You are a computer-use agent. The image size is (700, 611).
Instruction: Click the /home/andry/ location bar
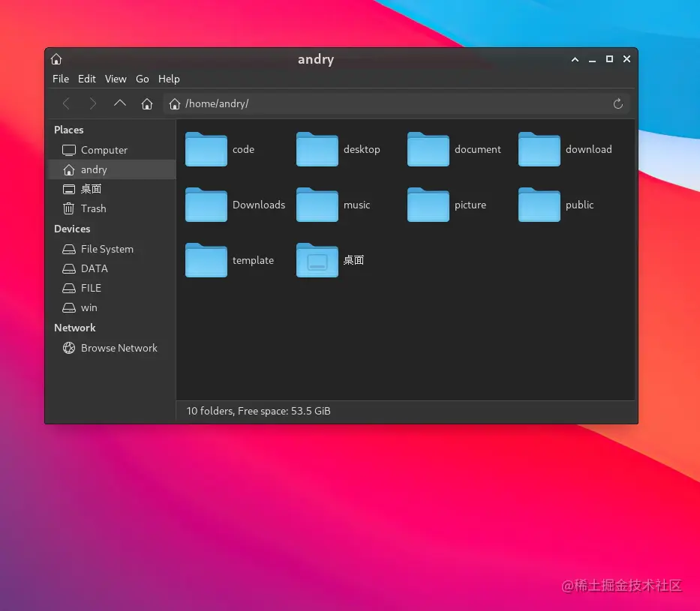(x=398, y=104)
